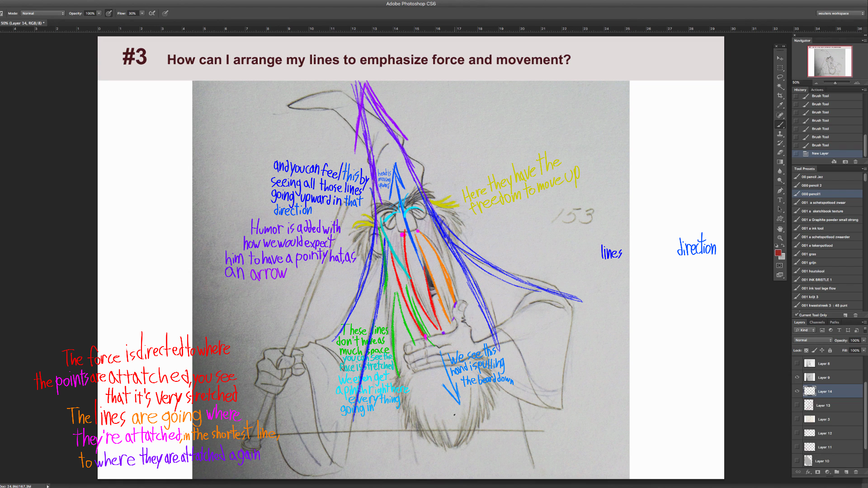Open the Flow dropdown arrow
868x488 pixels.
click(x=142, y=13)
